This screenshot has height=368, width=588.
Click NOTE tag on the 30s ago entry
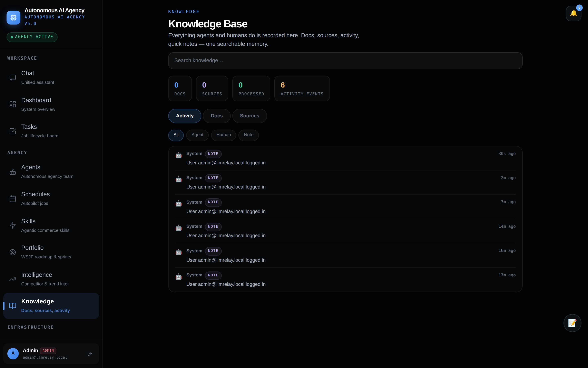pos(213,154)
